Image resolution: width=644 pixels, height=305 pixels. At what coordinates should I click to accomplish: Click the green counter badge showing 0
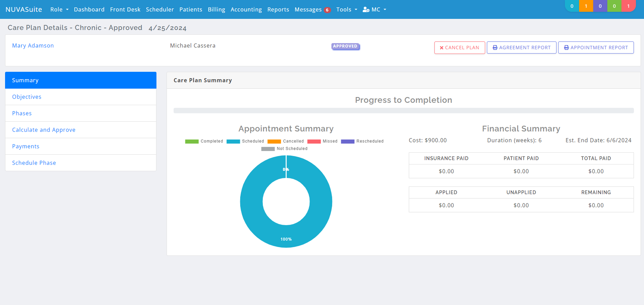click(614, 6)
